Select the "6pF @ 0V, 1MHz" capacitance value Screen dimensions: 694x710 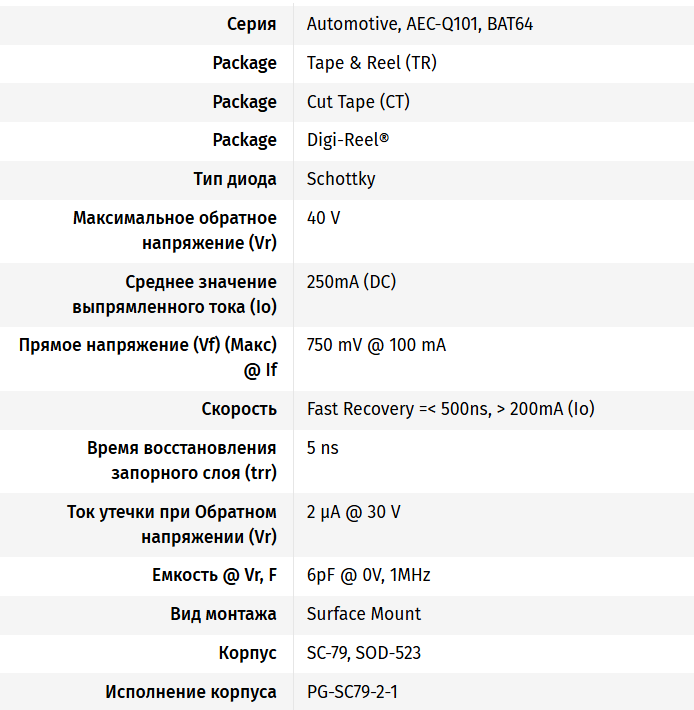[368, 575]
